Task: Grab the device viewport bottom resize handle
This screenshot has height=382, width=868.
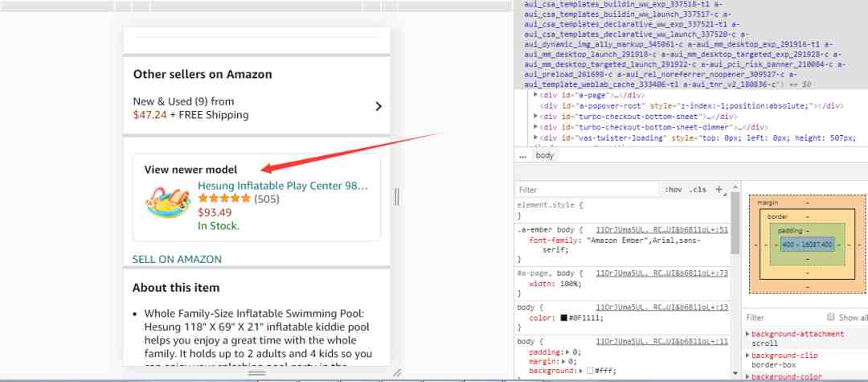Action: click(257, 374)
